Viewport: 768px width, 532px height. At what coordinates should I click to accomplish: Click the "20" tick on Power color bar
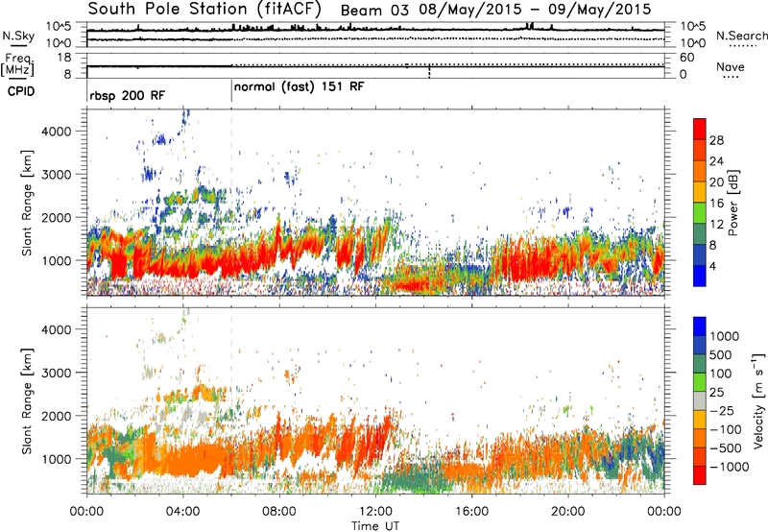click(x=716, y=182)
